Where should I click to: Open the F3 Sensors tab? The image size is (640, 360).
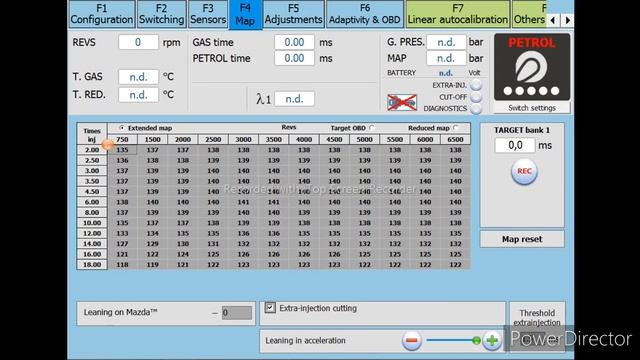click(208, 14)
